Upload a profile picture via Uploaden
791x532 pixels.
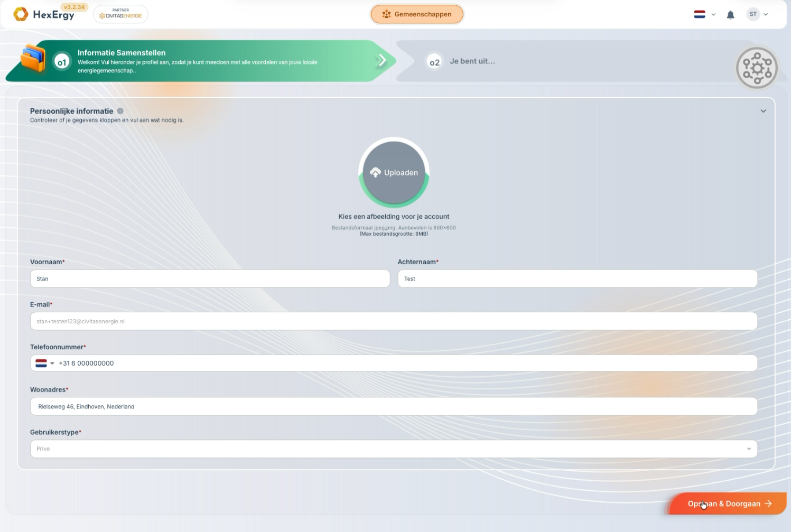click(394, 173)
